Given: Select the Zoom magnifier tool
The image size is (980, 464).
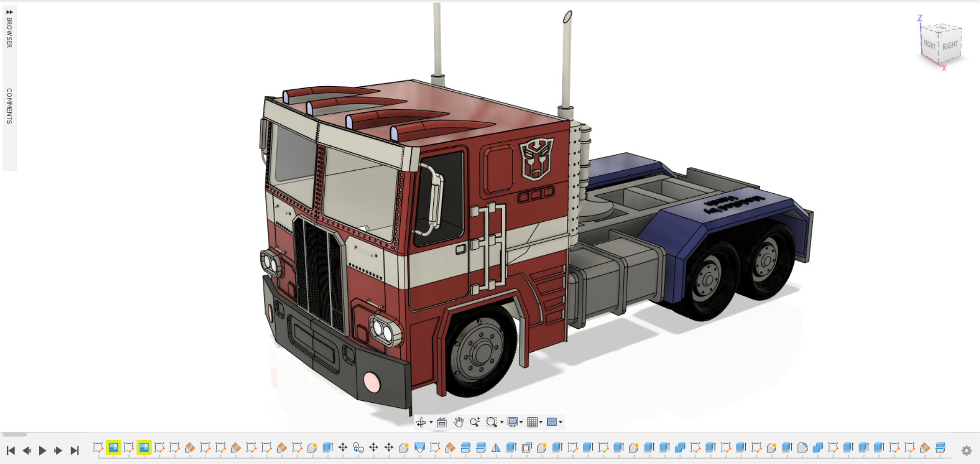Looking at the screenshot, I should [475, 422].
